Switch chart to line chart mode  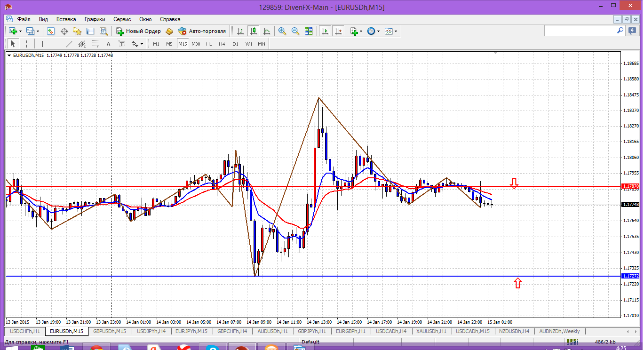point(267,31)
